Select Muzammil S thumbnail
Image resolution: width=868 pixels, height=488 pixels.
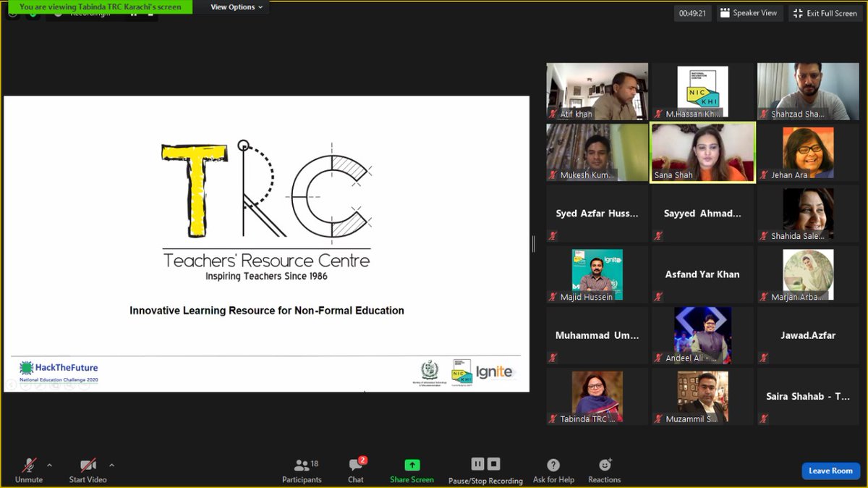click(703, 396)
